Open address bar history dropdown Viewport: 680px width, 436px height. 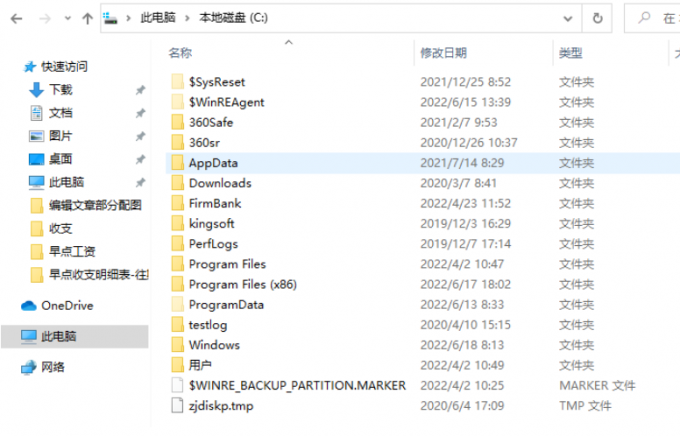click(568, 19)
